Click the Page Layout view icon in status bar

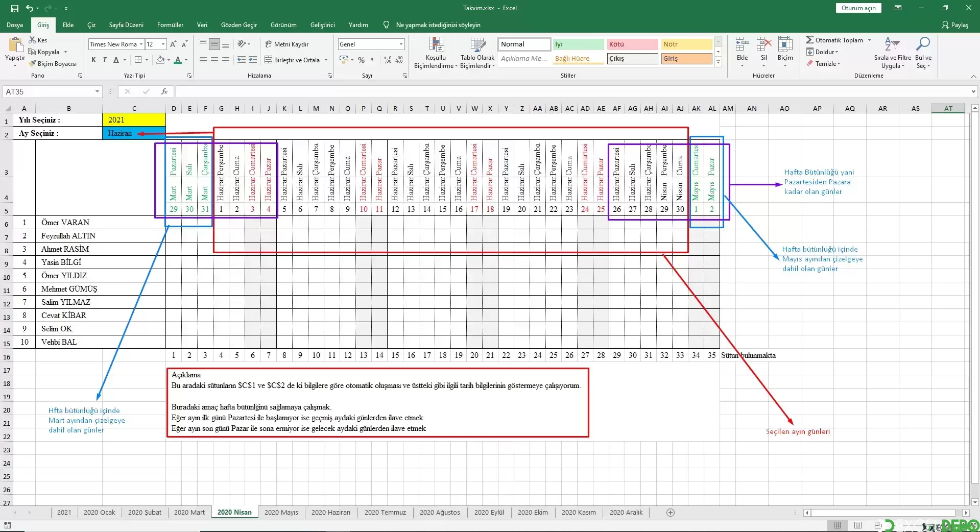tap(858, 525)
